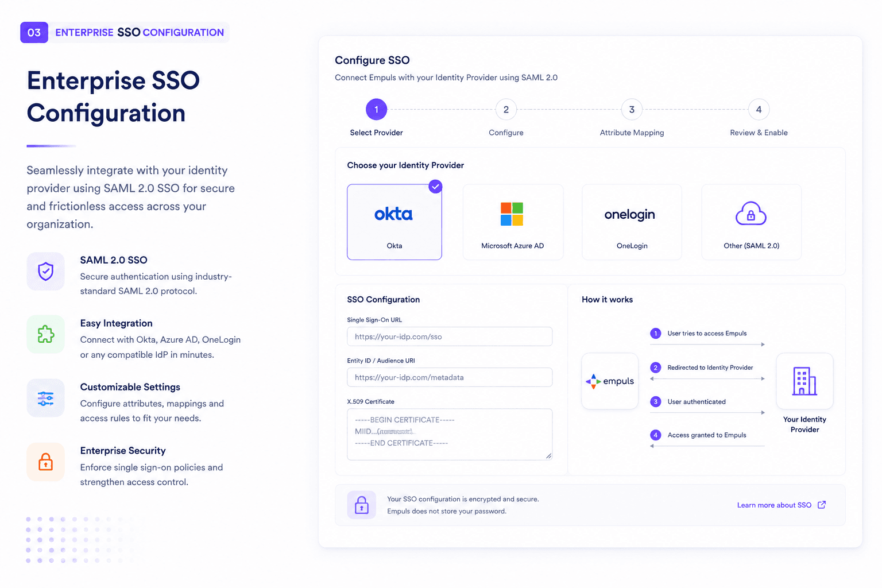Focus the Entity ID / Audience URI field
This screenshot has height=588, width=882.
coord(450,377)
